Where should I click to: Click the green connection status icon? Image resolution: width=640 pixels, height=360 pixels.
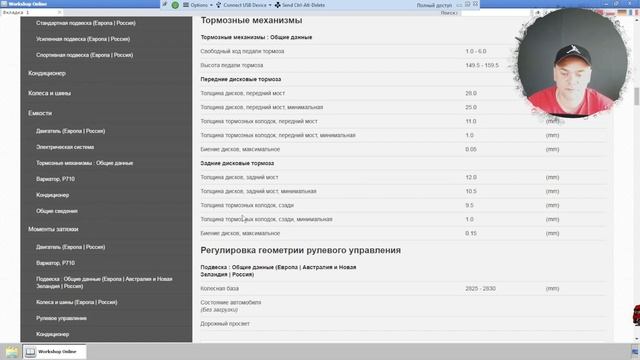[175, 5]
